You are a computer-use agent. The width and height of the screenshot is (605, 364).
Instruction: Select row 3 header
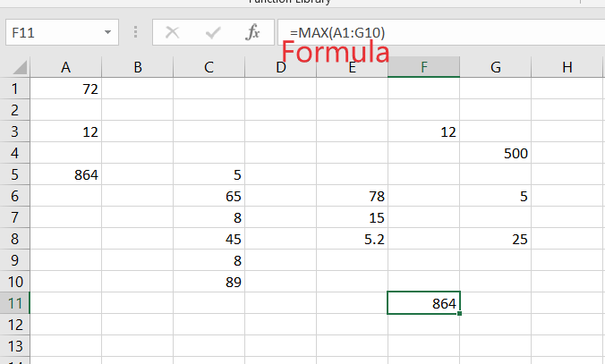(x=15, y=131)
